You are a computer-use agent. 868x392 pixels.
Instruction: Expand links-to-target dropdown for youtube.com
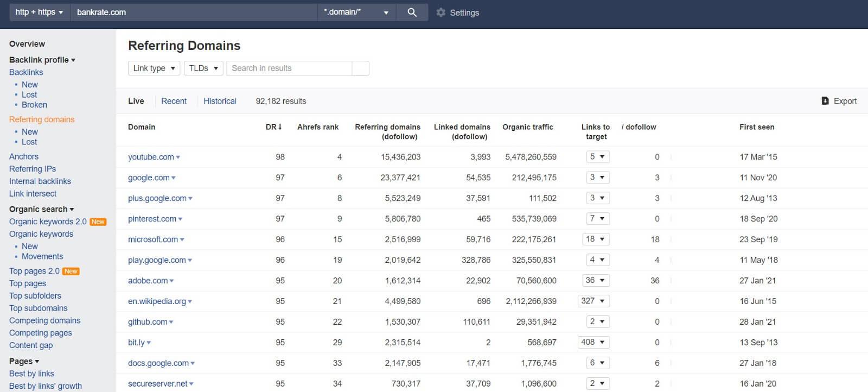[598, 157]
